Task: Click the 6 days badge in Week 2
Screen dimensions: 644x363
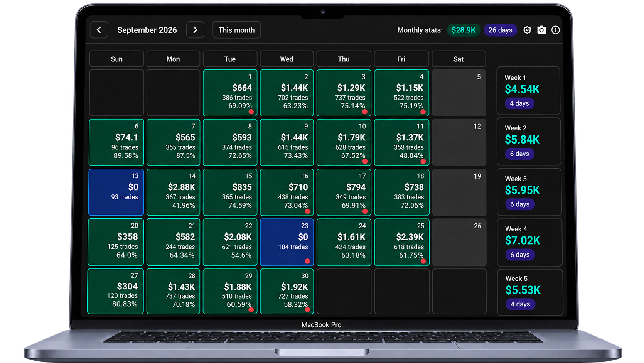Action: pyautogui.click(x=519, y=154)
